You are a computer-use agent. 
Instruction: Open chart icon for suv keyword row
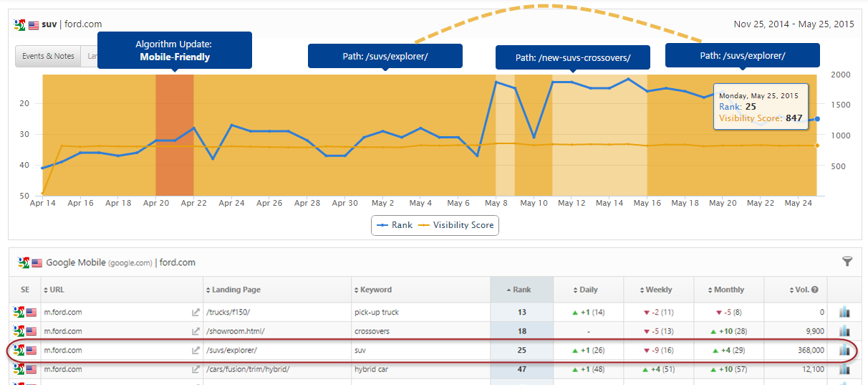[844, 351]
